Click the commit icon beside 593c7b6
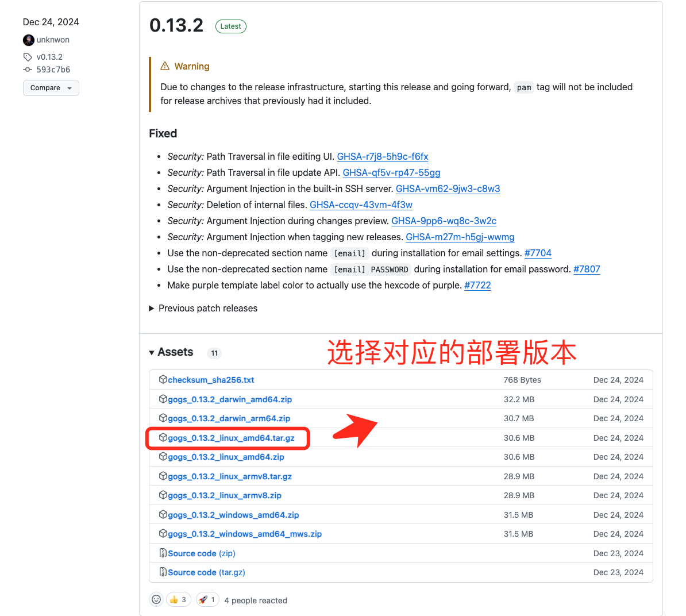The width and height of the screenshot is (686, 616). tap(28, 70)
